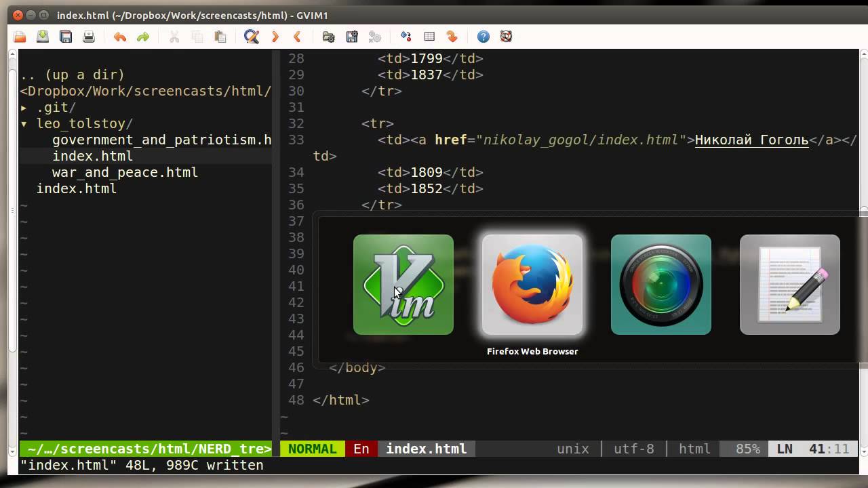Click the Find Help lifebuoy icon
868x488 pixels.
506,37
